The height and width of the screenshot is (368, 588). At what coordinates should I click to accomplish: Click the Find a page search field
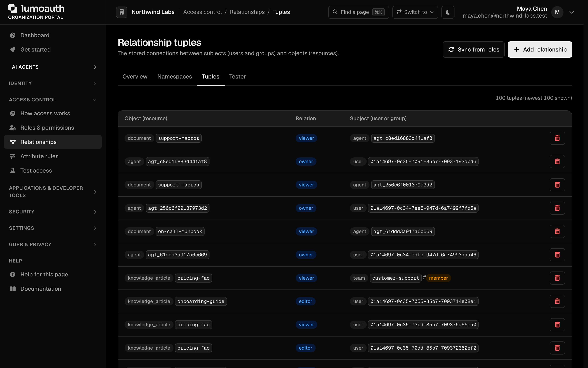click(358, 12)
